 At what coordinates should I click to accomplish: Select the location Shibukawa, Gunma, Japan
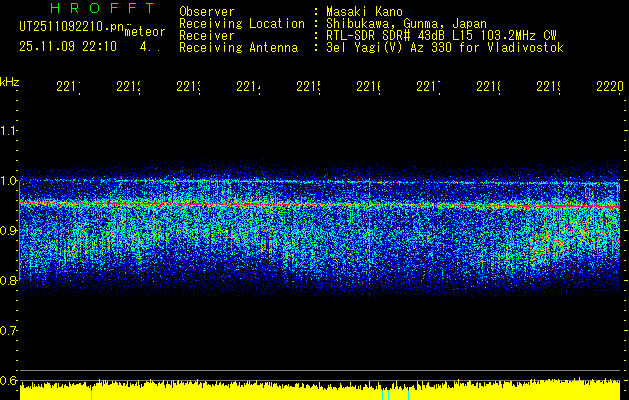point(406,24)
